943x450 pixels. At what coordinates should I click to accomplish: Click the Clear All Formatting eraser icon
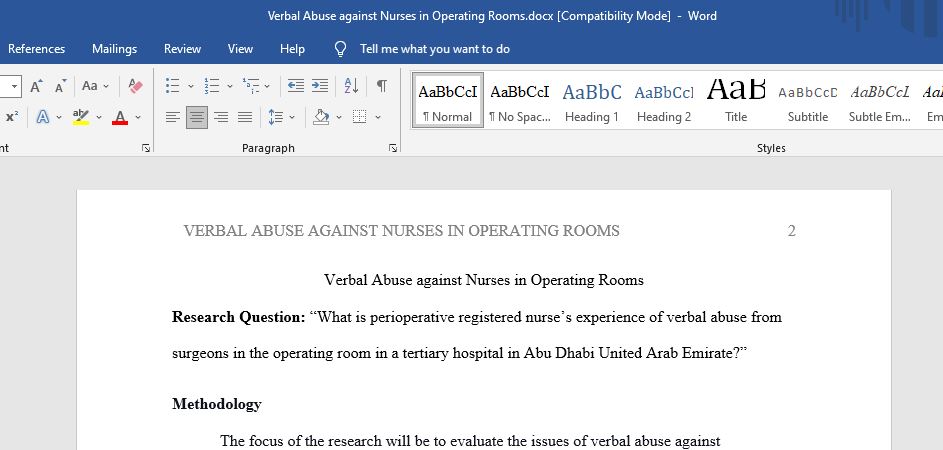pyautogui.click(x=135, y=86)
